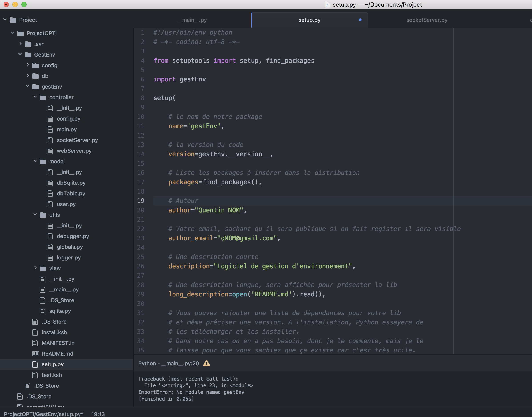The height and width of the screenshot is (417, 532).
Task: Collapse the lowercase gestEnv folder
Action: tap(28, 86)
